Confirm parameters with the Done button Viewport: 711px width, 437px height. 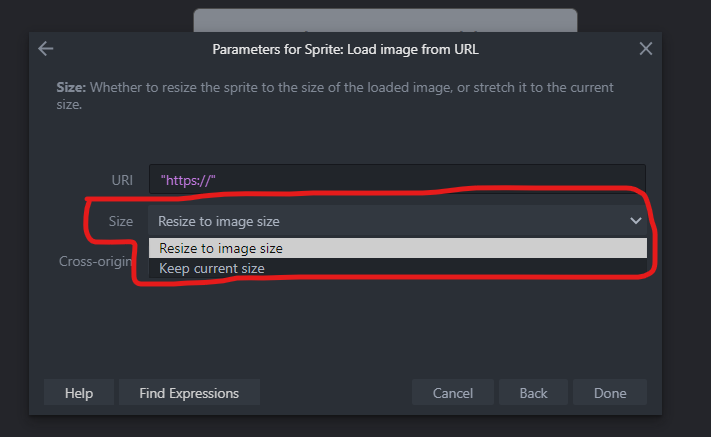click(x=610, y=393)
